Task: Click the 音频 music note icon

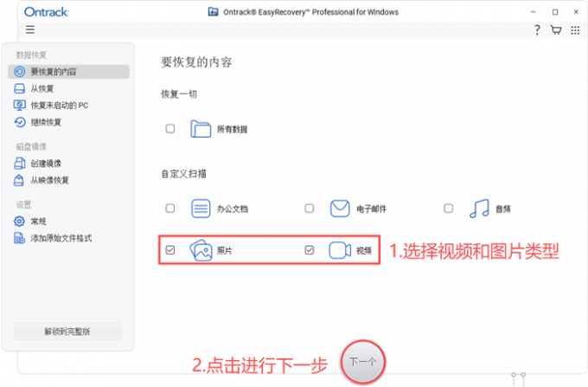Action: pyautogui.click(x=479, y=209)
